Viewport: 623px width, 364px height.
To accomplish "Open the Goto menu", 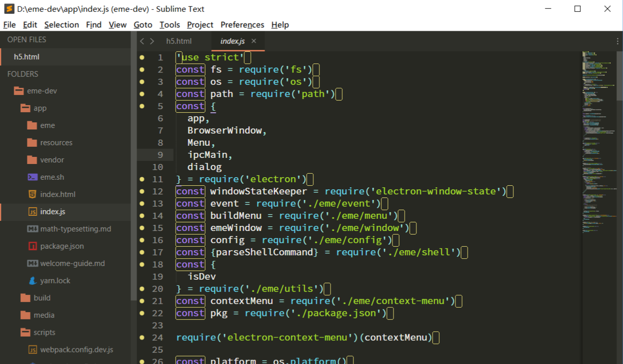I will 143,24.
